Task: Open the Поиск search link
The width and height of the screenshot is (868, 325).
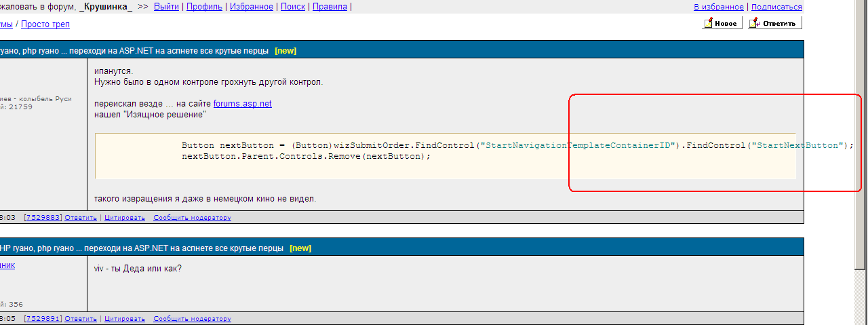Action: (292, 7)
